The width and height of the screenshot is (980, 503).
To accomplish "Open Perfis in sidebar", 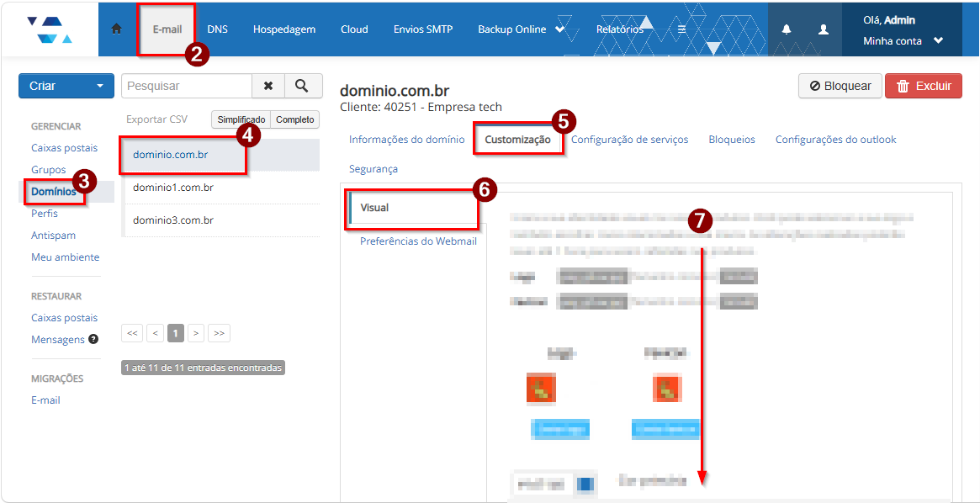I will coord(45,214).
